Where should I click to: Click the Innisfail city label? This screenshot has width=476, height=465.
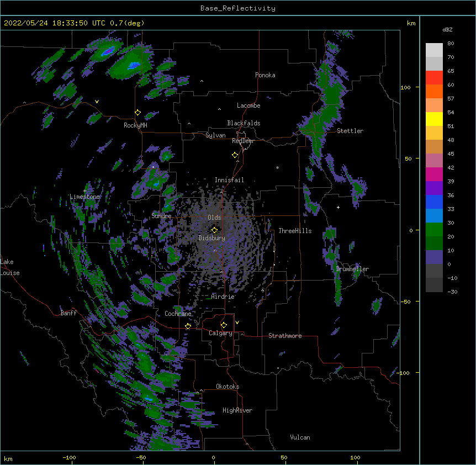coord(229,180)
